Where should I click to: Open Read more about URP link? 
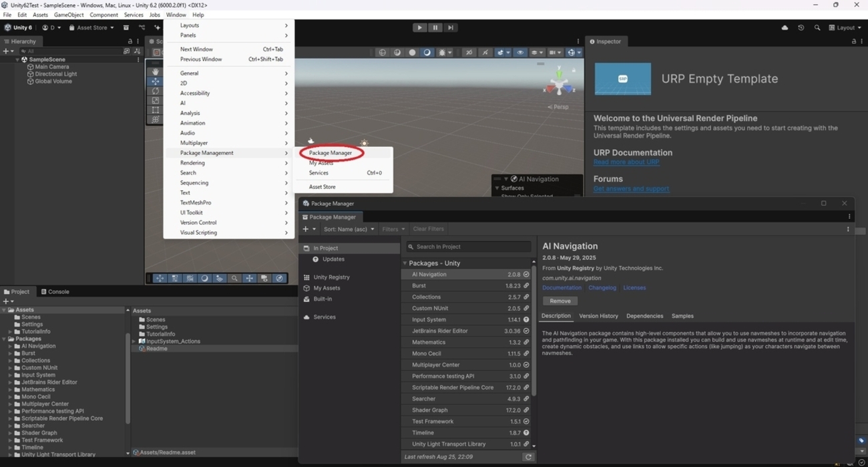626,162
